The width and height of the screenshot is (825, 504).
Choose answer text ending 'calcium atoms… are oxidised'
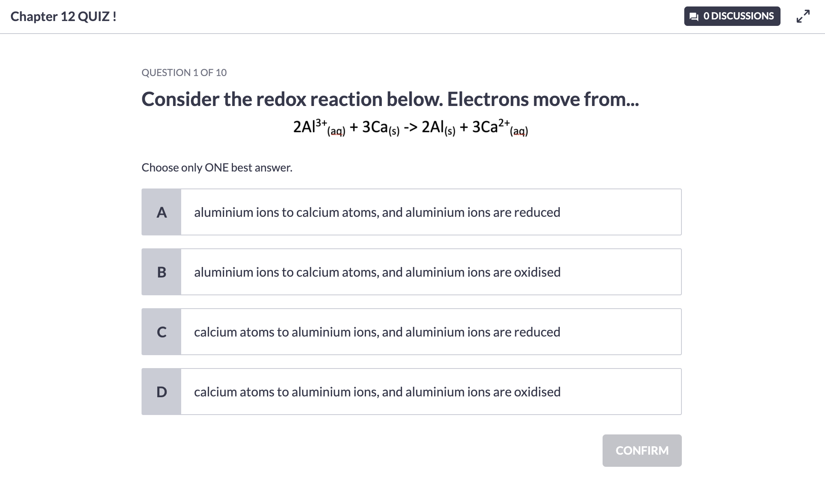click(x=377, y=272)
